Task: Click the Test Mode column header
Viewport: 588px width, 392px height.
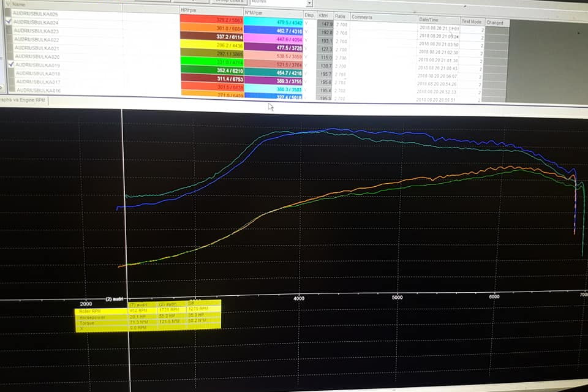Action: click(471, 21)
